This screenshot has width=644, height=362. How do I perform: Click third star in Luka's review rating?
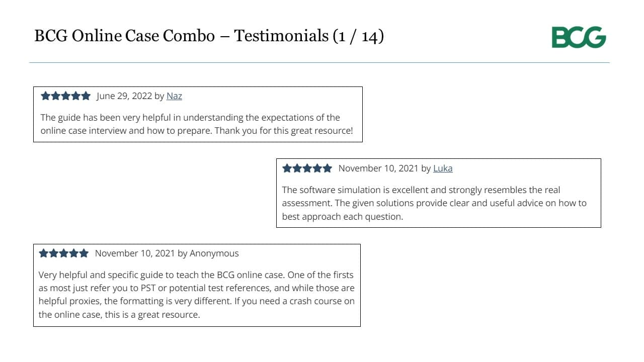(307, 168)
